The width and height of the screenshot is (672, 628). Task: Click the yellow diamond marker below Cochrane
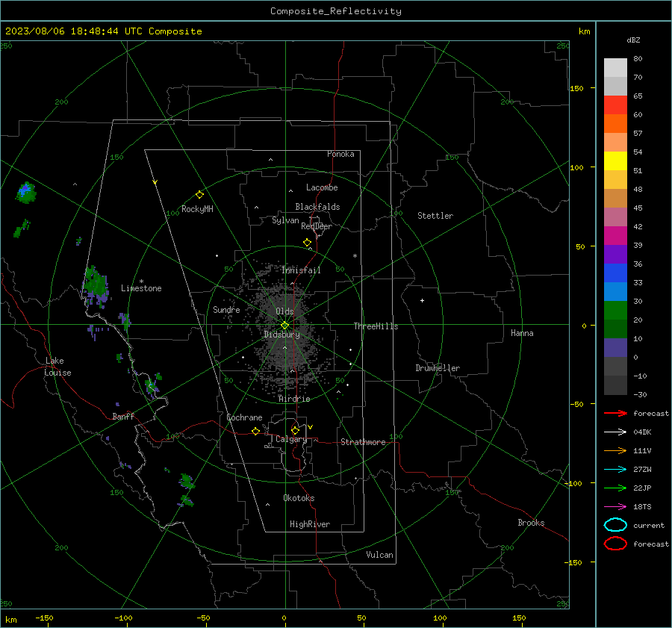click(256, 432)
